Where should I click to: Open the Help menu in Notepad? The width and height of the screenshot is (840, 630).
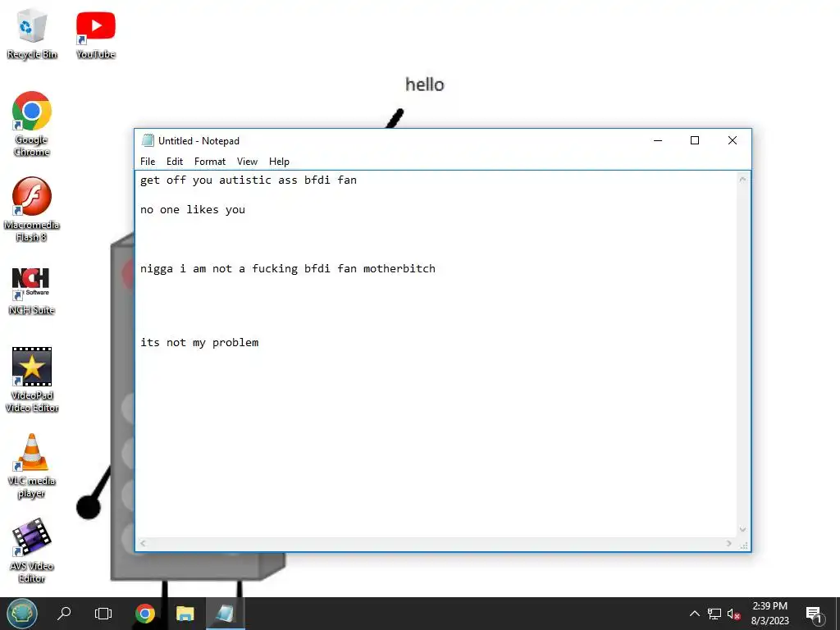279,162
